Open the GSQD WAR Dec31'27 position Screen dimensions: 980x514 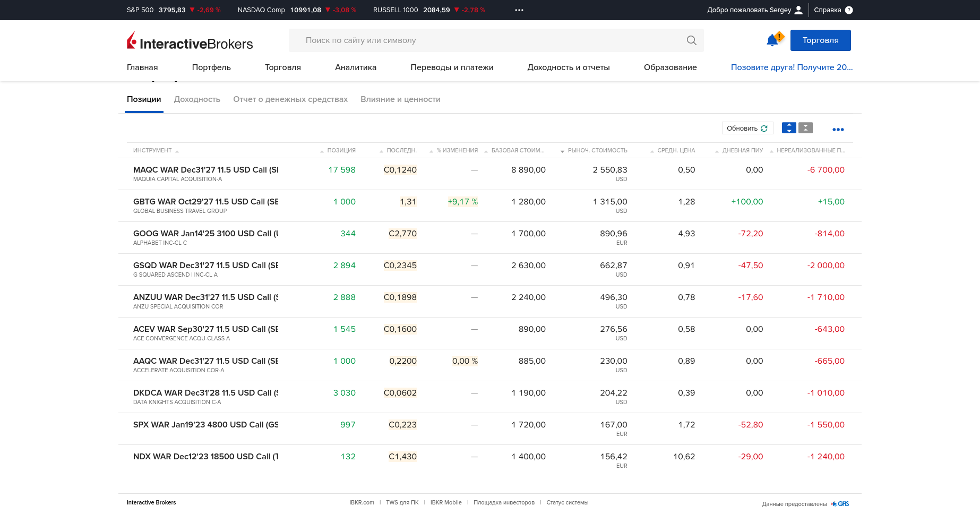206,265
